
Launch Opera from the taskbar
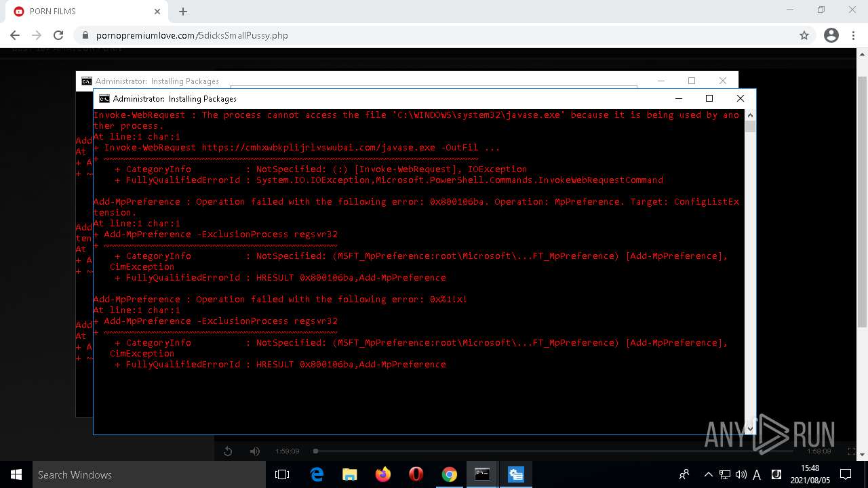416,474
